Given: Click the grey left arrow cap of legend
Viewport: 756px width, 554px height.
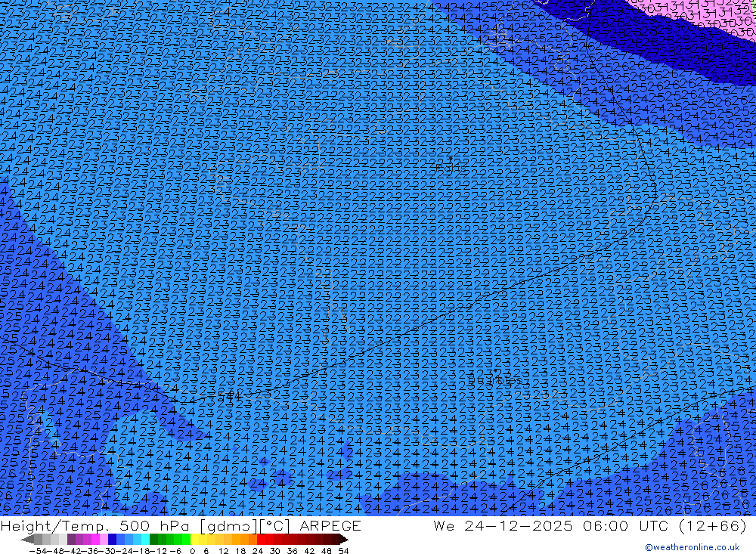Looking at the screenshot, I should click(x=27, y=539).
